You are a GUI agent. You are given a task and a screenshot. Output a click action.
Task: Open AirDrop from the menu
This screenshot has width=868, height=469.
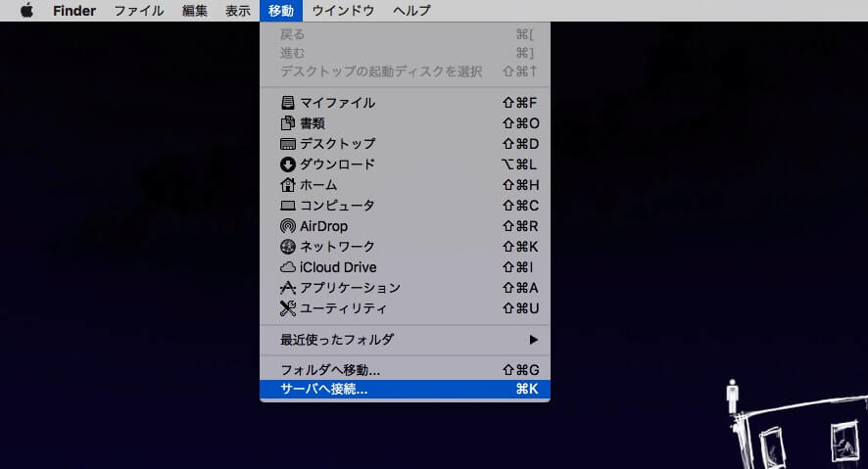405,226
